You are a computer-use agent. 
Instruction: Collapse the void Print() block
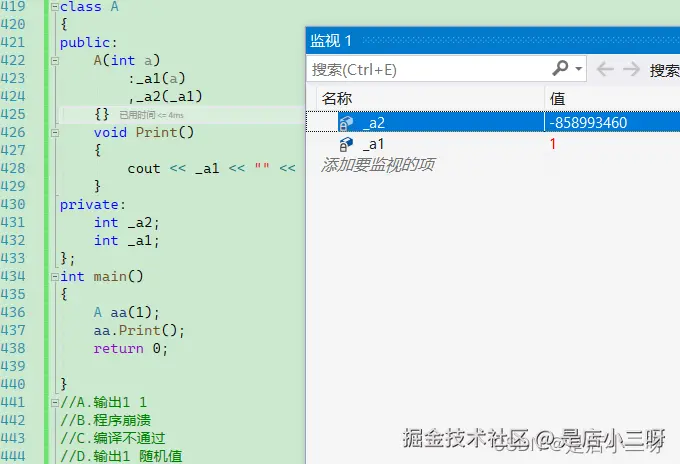(55, 133)
